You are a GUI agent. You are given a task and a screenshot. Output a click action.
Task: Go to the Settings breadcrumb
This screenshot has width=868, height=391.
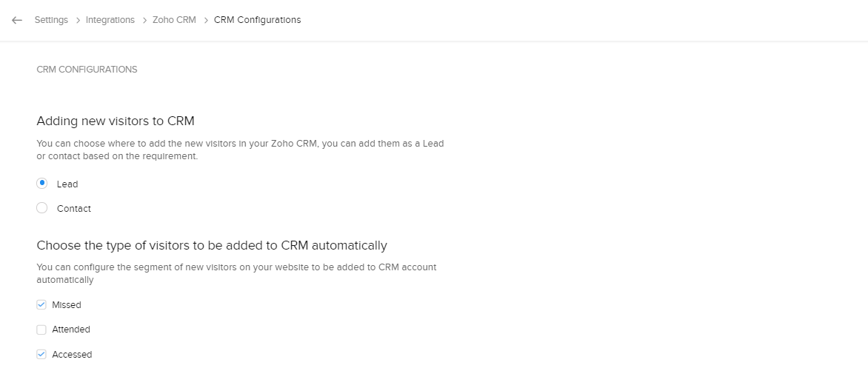[x=51, y=20]
